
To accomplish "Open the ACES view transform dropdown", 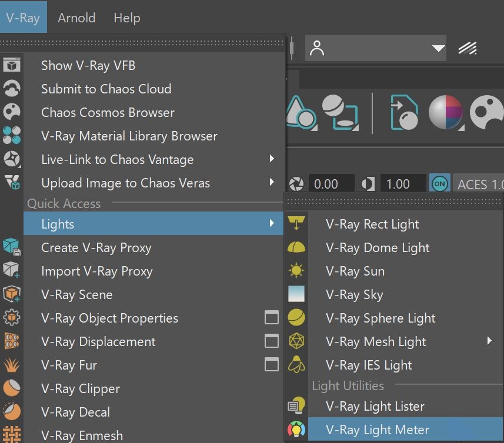I will tap(478, 184).
